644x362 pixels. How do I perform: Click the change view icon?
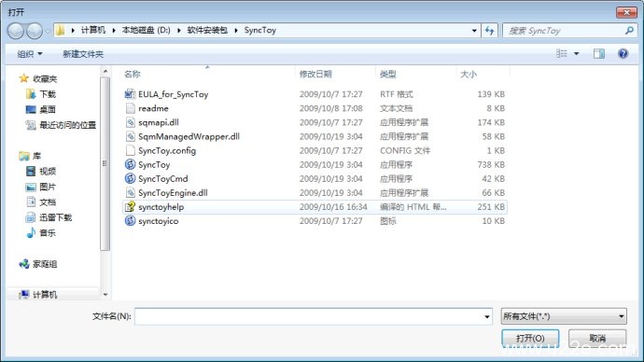coord(562,53)
